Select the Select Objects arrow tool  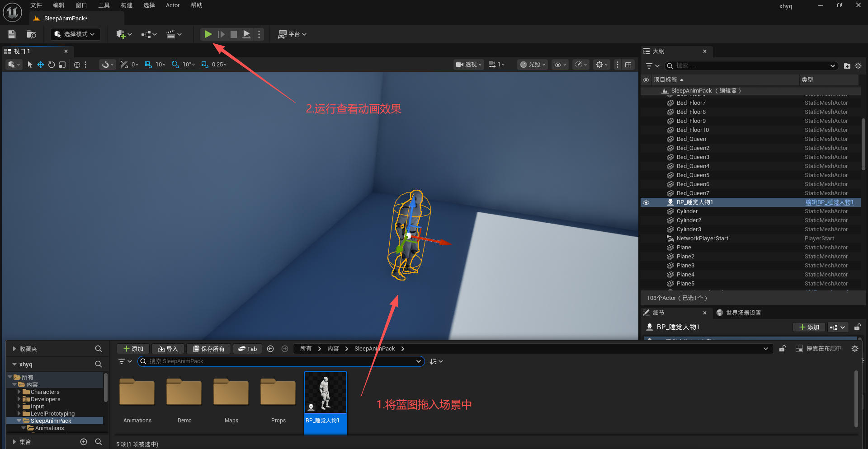[30, 65]
